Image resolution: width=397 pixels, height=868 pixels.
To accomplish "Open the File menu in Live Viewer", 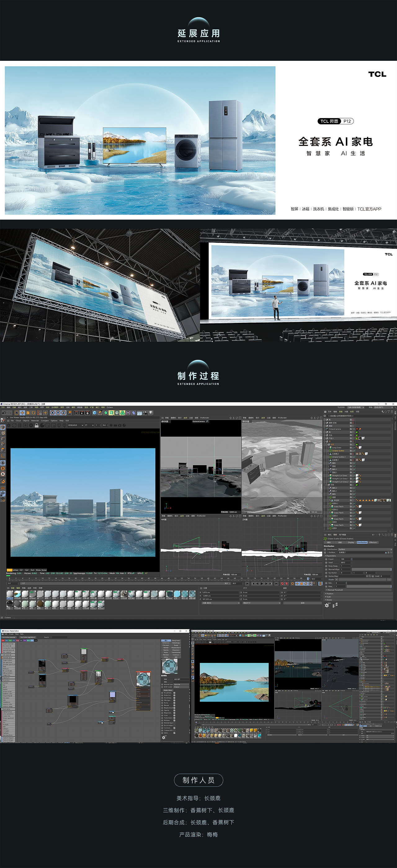I will [x=12, y=421].
